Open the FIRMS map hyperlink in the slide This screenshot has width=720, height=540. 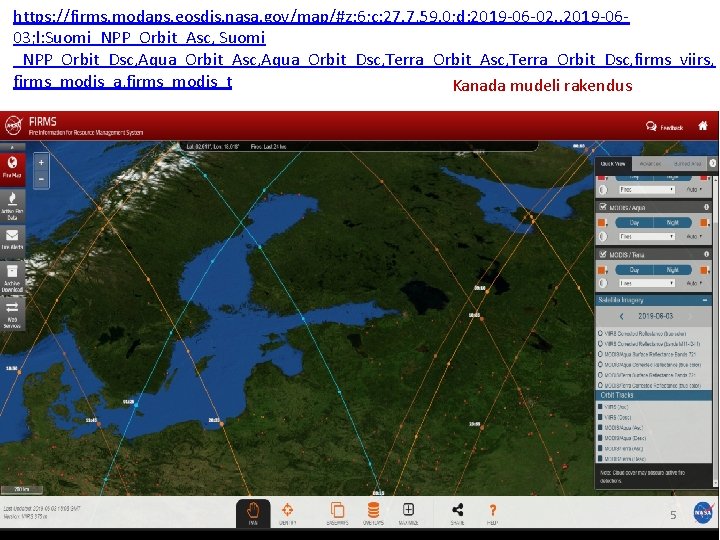[363, 49]
